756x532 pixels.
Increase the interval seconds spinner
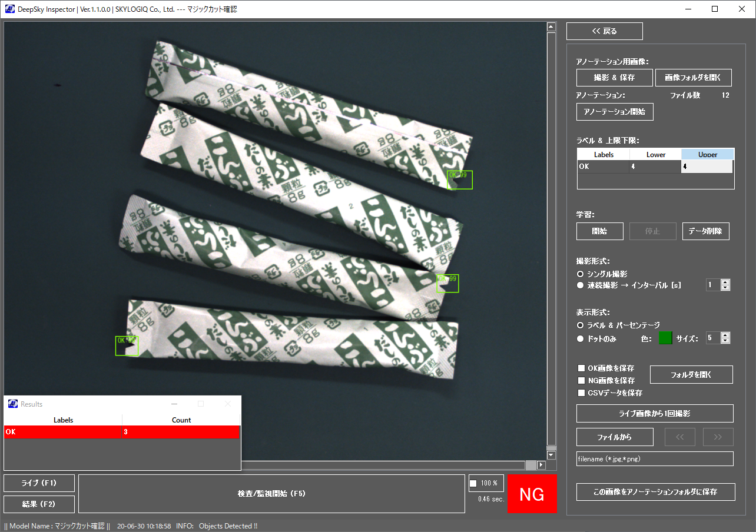pos(725,282)
